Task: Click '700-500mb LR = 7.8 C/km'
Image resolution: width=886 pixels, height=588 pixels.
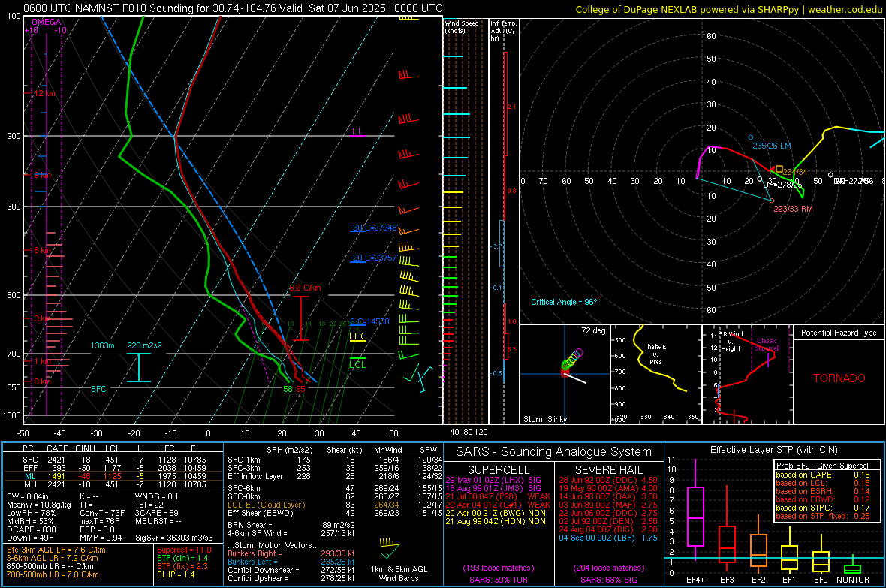Action: click(53, 574)
